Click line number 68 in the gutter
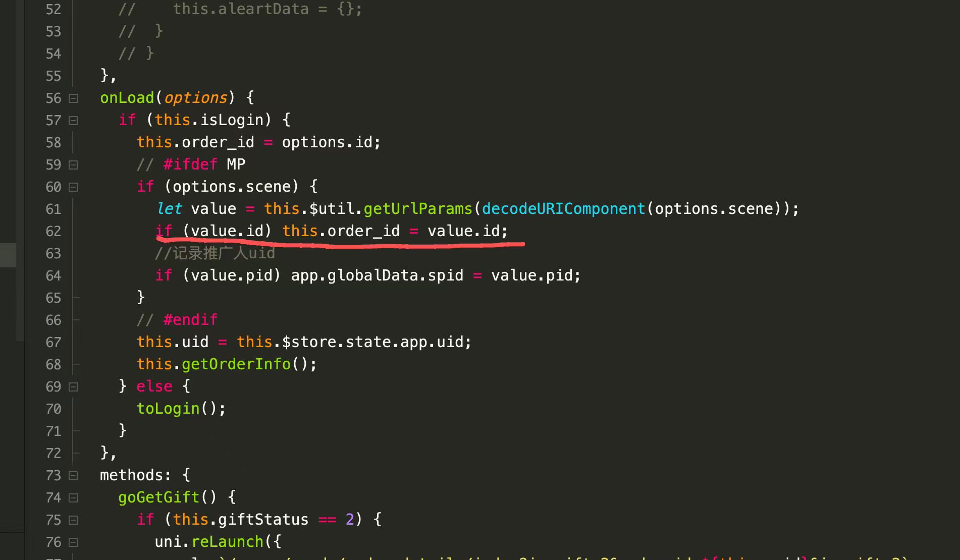Image resolution: width=960 pixels, height=560 pixels. [53, 365]
